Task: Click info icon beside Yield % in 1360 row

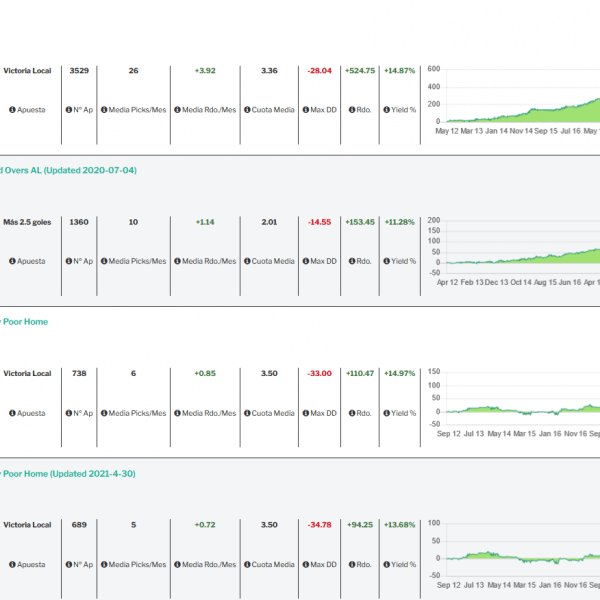Action: click(x=387, y=261)
